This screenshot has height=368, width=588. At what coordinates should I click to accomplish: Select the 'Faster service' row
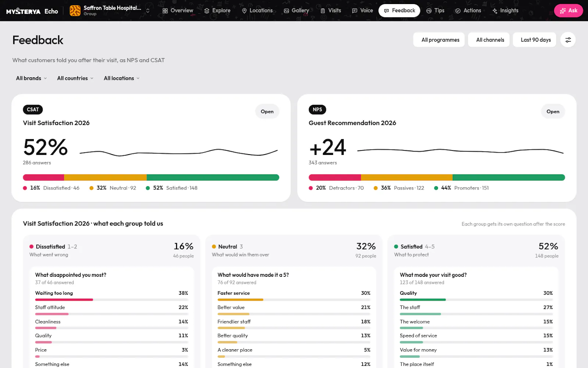pos(294,296)
